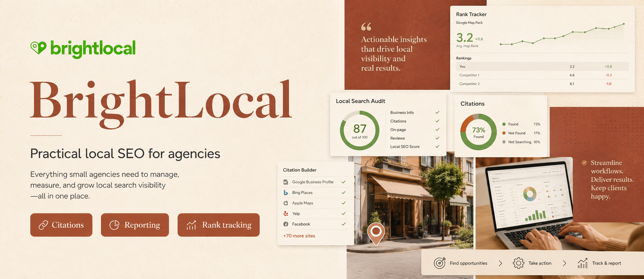Click the Rankings table heading
644x279 pixels.
point(463,58)
